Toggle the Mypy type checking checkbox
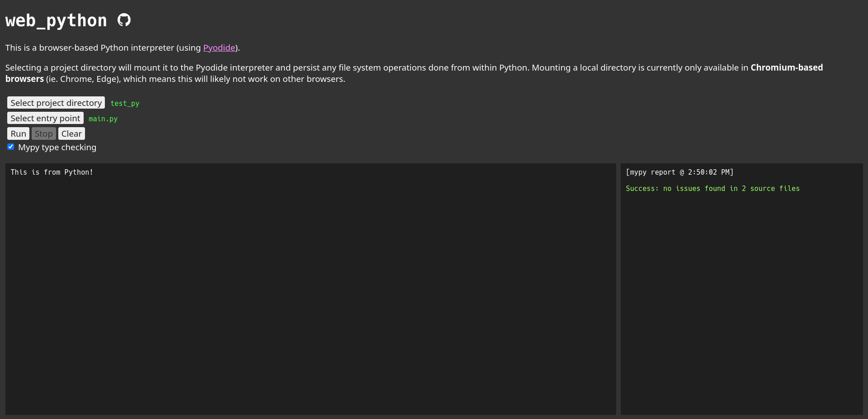The width and height of the screenshot is (868, 419). [11, 147]
